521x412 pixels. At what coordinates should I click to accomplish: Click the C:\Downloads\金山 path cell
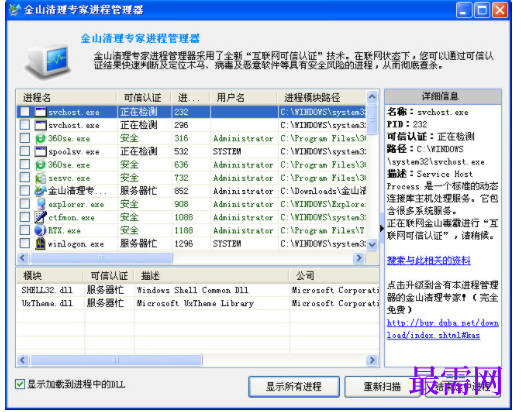click(323, 191)
